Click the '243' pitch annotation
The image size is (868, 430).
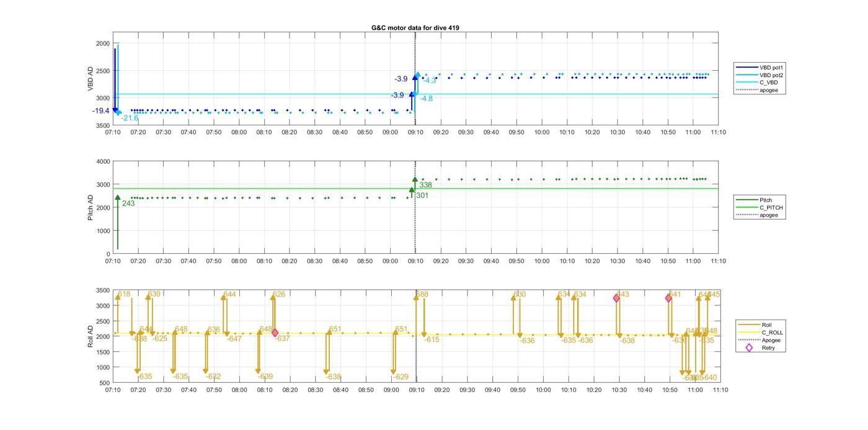coord(128,204)
